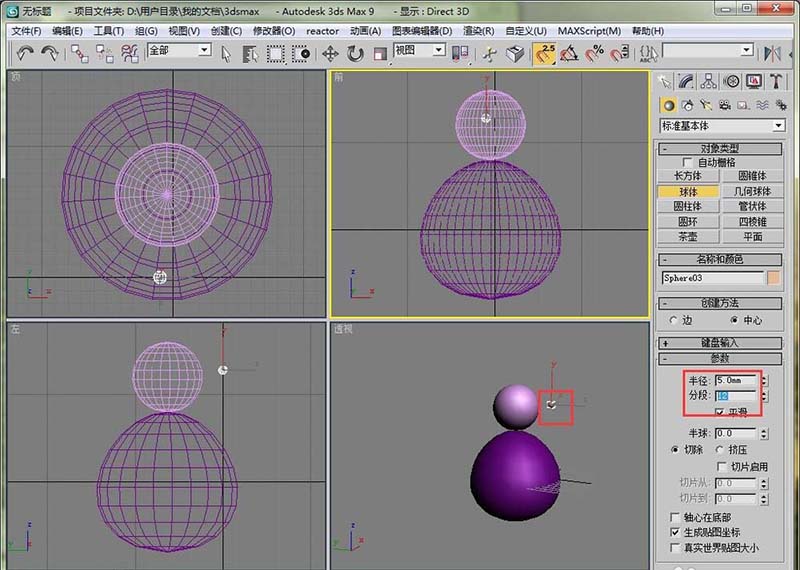Enable the 切片启用 checkbox
This screenshot has height=570, width=800.
tap(722, 466)
